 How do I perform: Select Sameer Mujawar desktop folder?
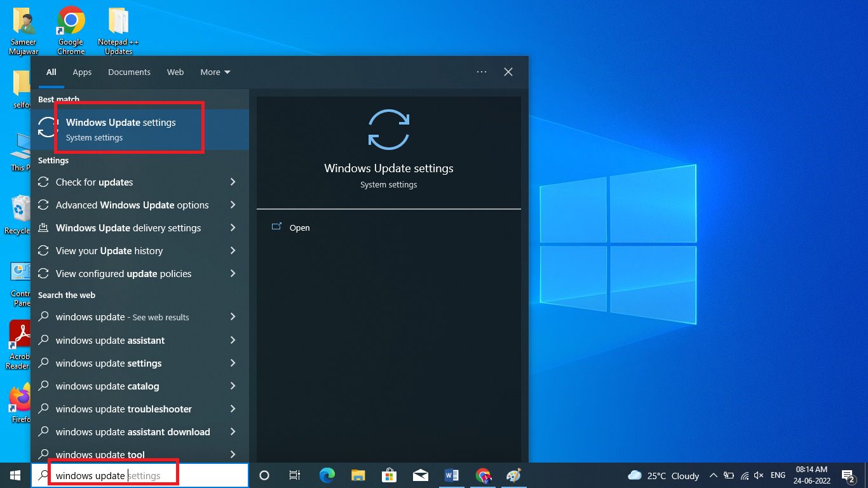(24, 30)
